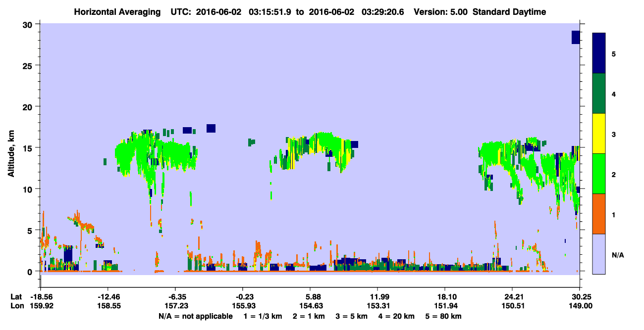This screenshot has height=330, width=644.
Task: Click the dark blue colorbar segment labeled 5
Action: pyautogui.click(x=599, y=53)
